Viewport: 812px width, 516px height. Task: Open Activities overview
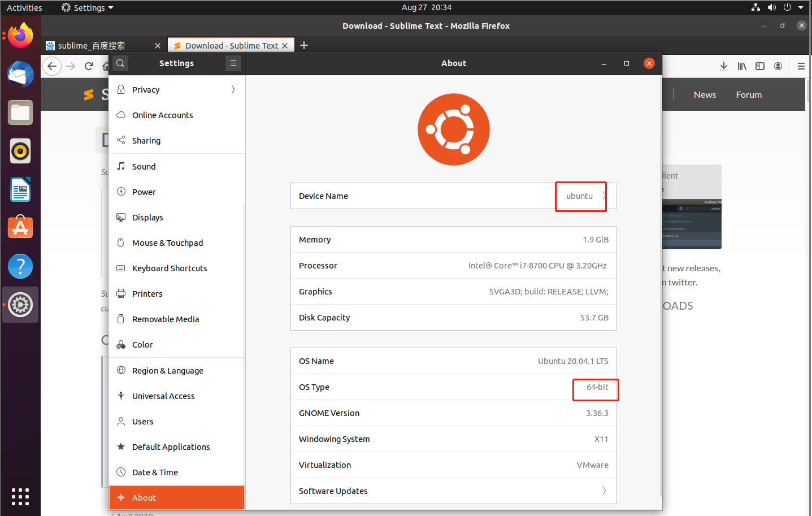pyautogui.click(x=24, y=7)
